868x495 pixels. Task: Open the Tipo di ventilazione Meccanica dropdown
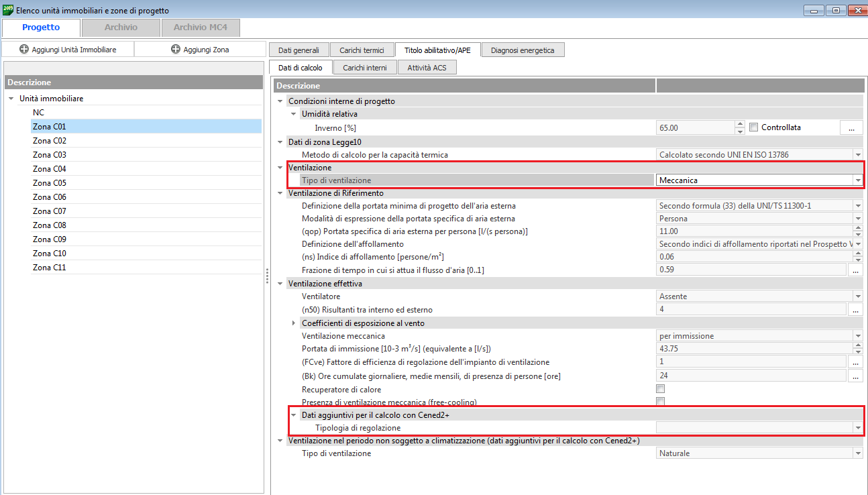857,180
